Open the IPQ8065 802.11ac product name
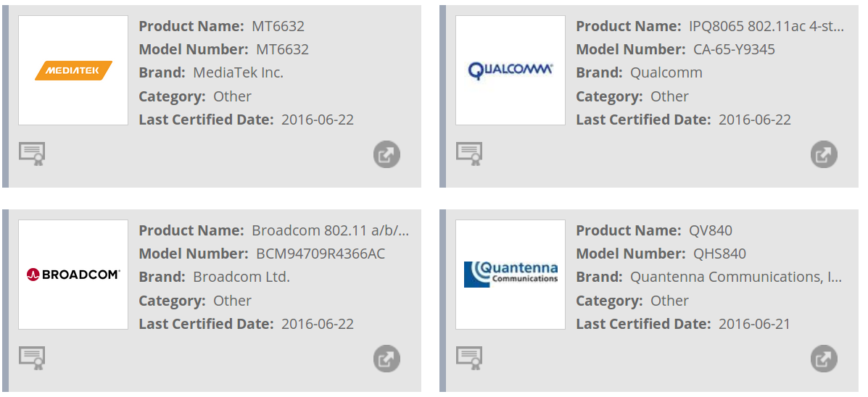The width and height of the screenshot is (868, 397). point(766,26)
